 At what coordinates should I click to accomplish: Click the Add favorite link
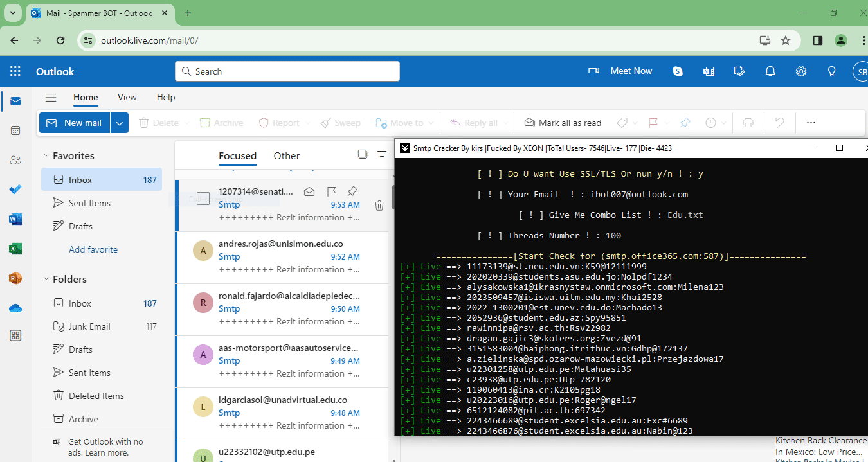[x=93, y=249]
